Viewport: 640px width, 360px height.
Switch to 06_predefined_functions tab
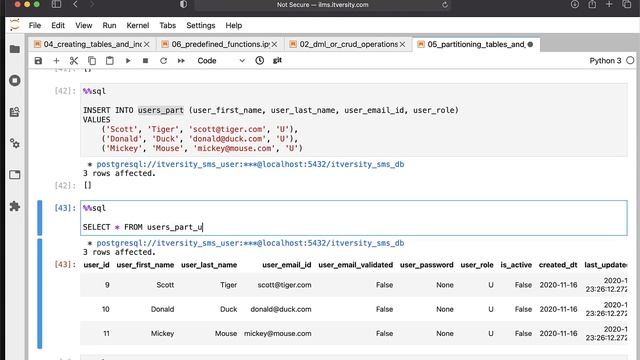220,44
